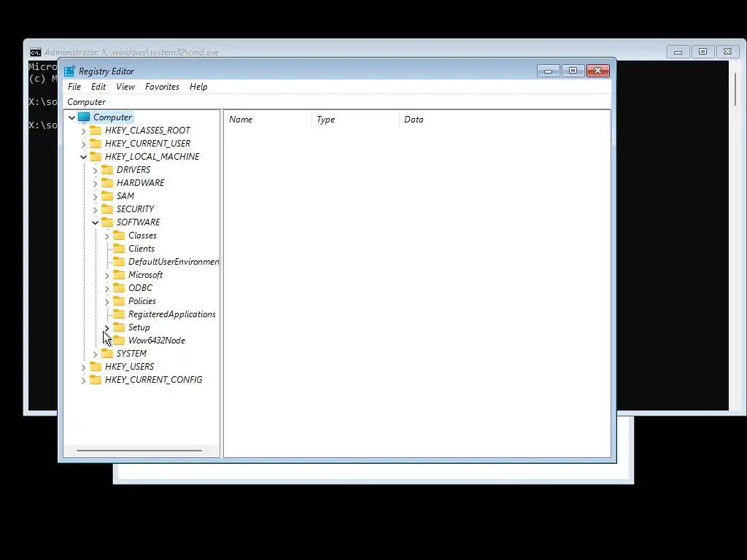The image size is (747, 560).
Task: Expand the HKEY_CURRENT_USER hive
Action: tap(83, 144)
